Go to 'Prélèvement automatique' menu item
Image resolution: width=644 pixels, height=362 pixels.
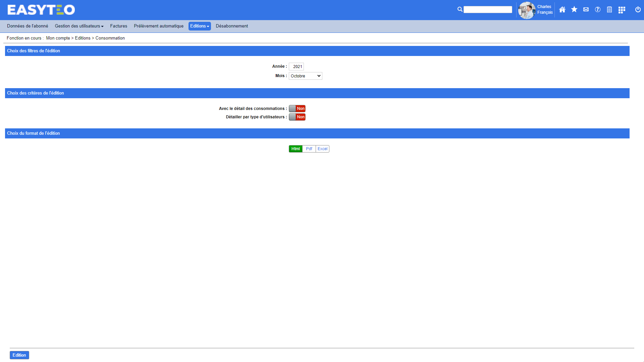[159, 26]
